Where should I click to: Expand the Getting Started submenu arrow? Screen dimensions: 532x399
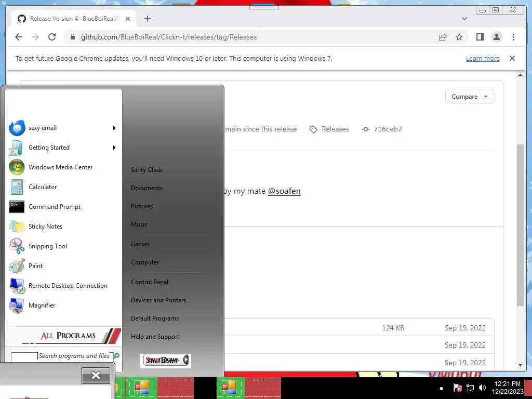pos(114,148)
